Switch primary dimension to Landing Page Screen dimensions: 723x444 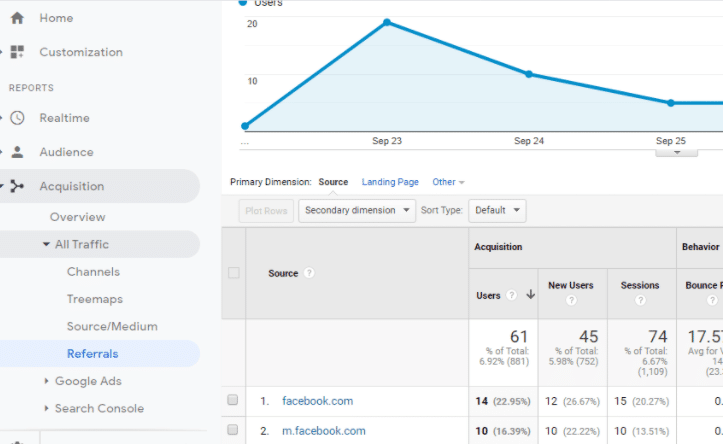(390, 182)
